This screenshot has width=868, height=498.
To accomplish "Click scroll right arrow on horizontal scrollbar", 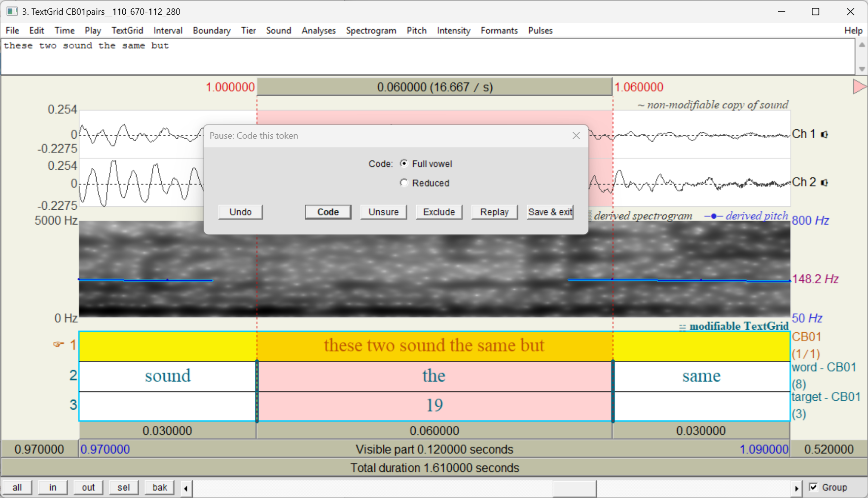I will pyautogui.click(x=796, y=488).
